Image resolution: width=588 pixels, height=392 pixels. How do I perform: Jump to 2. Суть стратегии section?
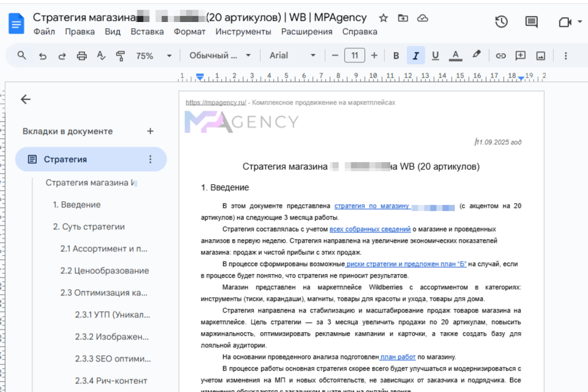click(x=89, y=227)
